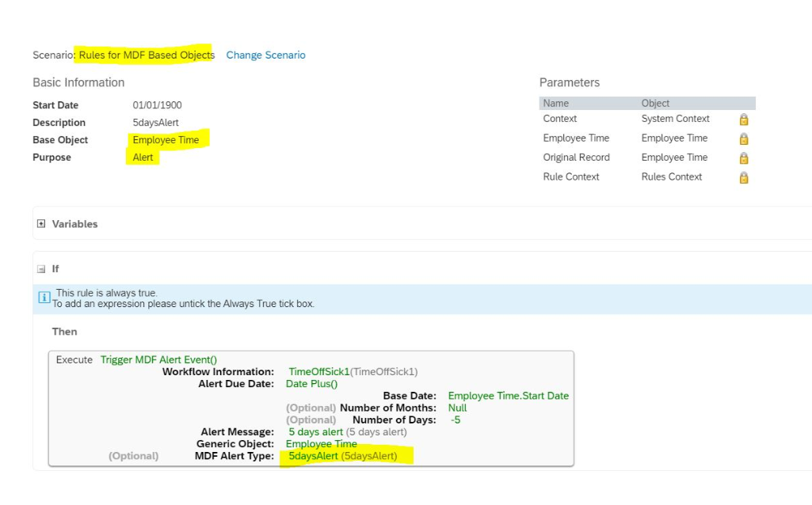The width and height of the screenshot is (812, 505).
Task: Click the 'Parameters' heading
Action: (x=570, y=82)
